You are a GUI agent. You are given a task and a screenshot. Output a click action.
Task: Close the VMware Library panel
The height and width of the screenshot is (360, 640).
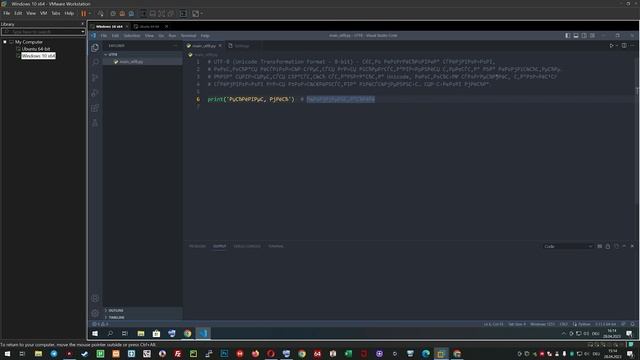click(x=83, y=24)
